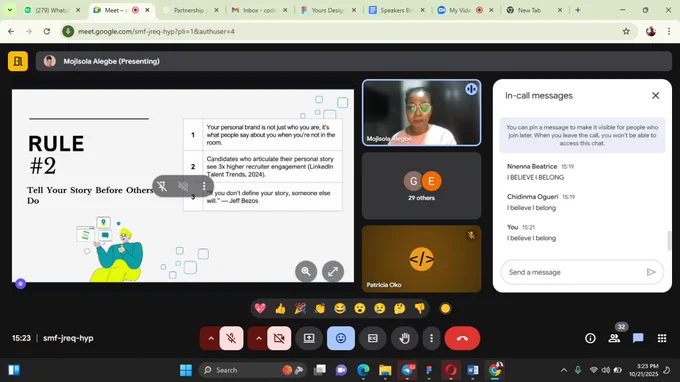Reload the Google Meet page
This screenshot has height=382, width=680.
click(x=47, y=31)
